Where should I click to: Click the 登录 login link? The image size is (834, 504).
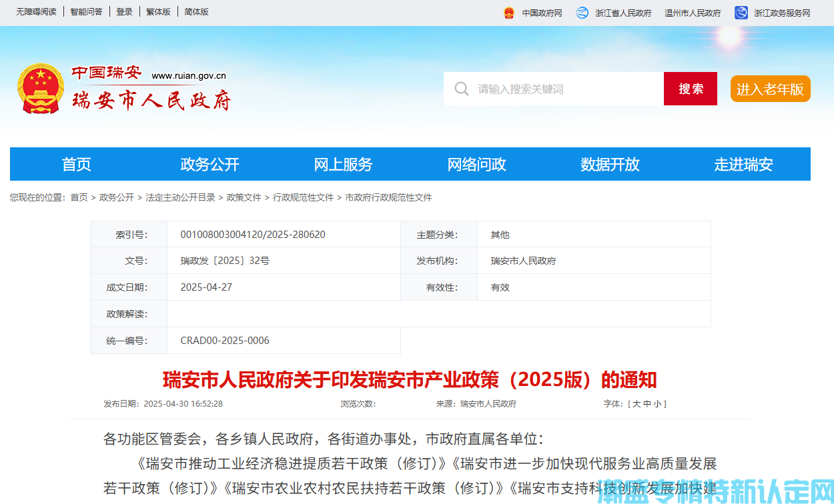coord(124,12)
